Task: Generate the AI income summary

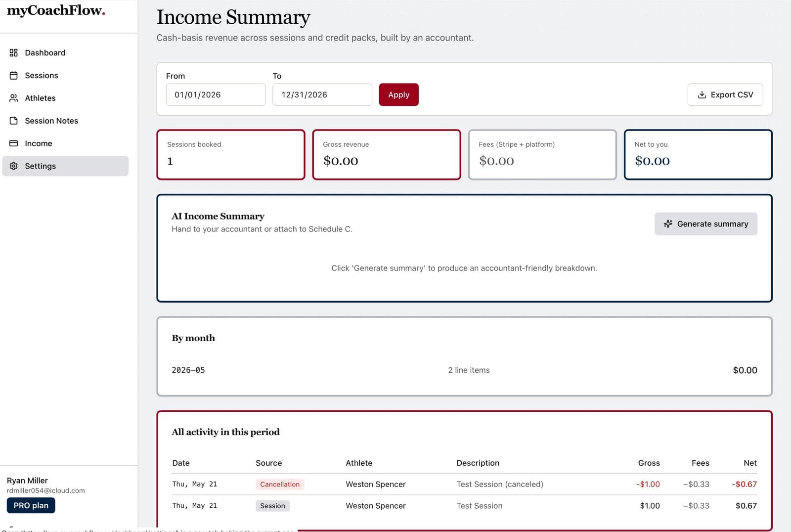Action: tap(705, 224)
